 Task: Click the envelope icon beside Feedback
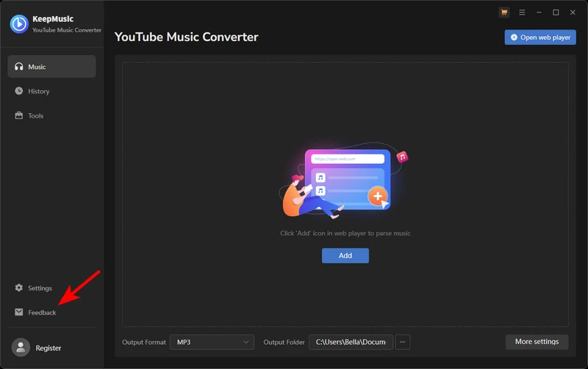click(19, 312)
